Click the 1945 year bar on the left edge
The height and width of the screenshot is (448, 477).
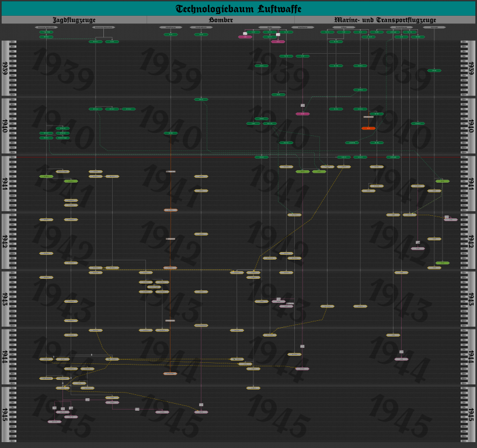(x=5, y=415)
